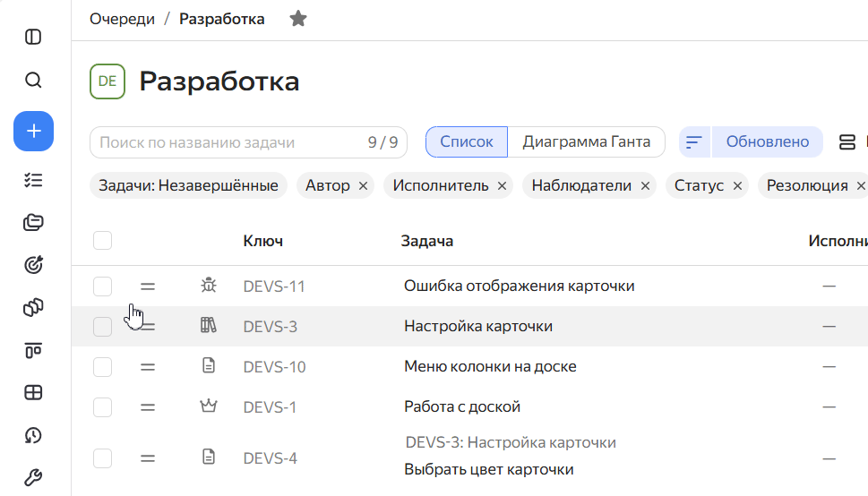
Task: Check the checkbox for DEVS-4
Action: (x=102, y=458)
